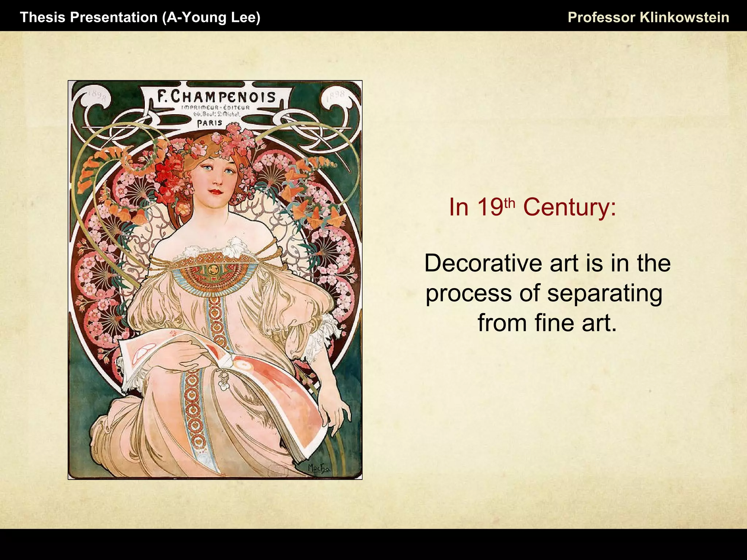Click the 'Professor Klinkowstein' header text
Image resolution: width=747 pixels, height=560 pixels.
click(x=649, y=17)
